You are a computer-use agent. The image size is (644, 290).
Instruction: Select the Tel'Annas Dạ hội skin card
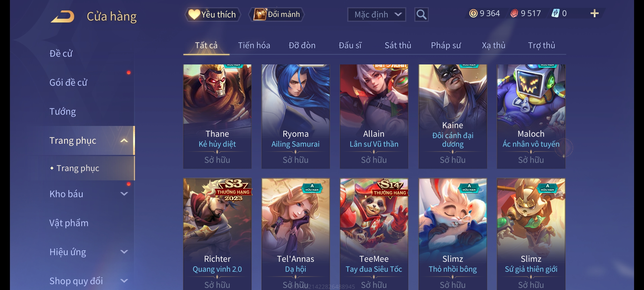[x=295, y=234]
